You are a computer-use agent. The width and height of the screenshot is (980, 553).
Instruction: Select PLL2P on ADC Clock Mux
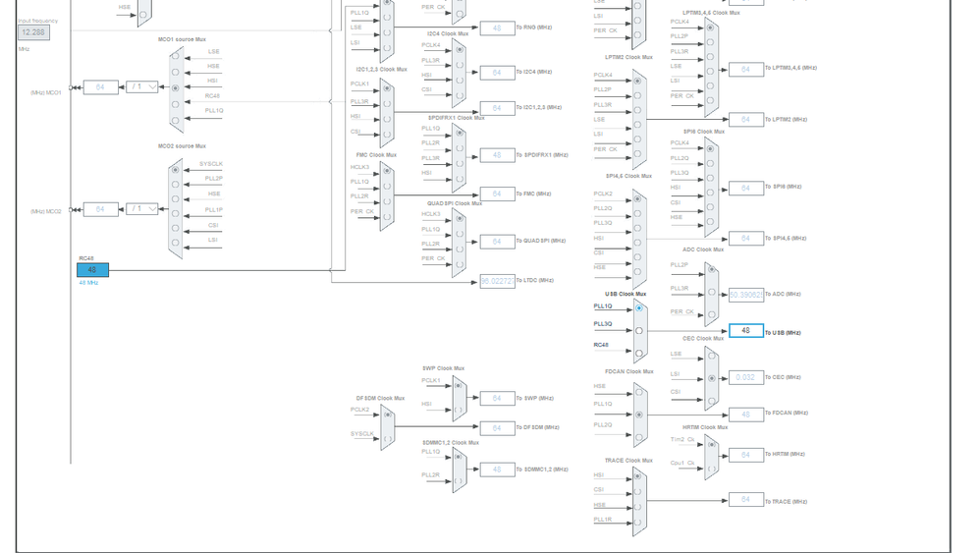[711, 270]
